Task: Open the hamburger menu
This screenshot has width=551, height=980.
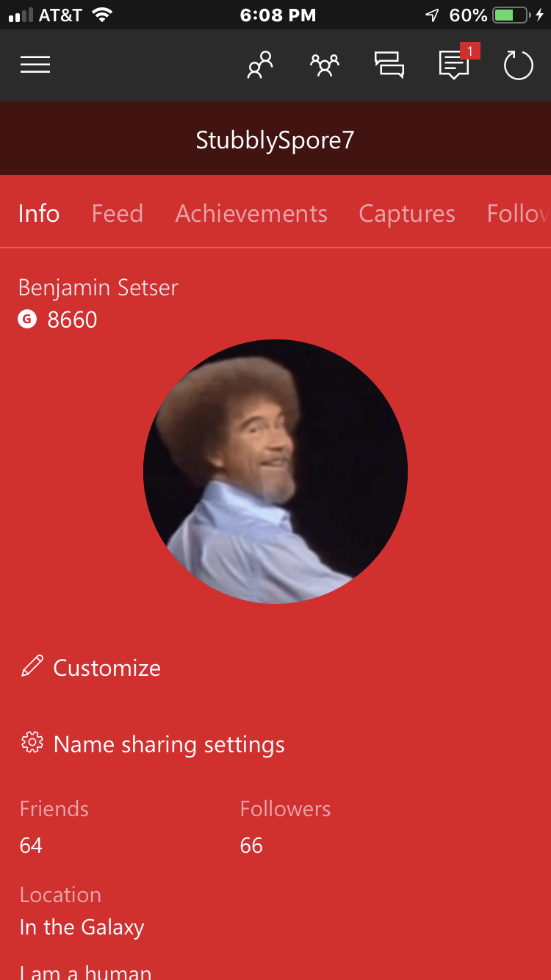Action: (35, 65)
